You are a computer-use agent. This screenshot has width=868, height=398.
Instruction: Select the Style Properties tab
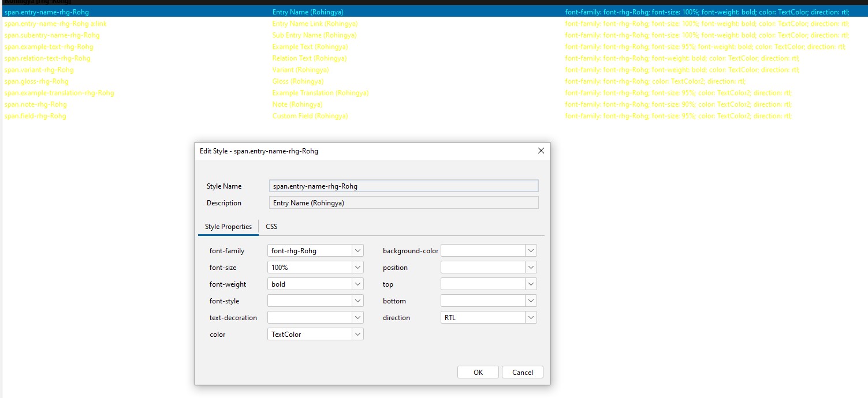(x=228, y=226)
